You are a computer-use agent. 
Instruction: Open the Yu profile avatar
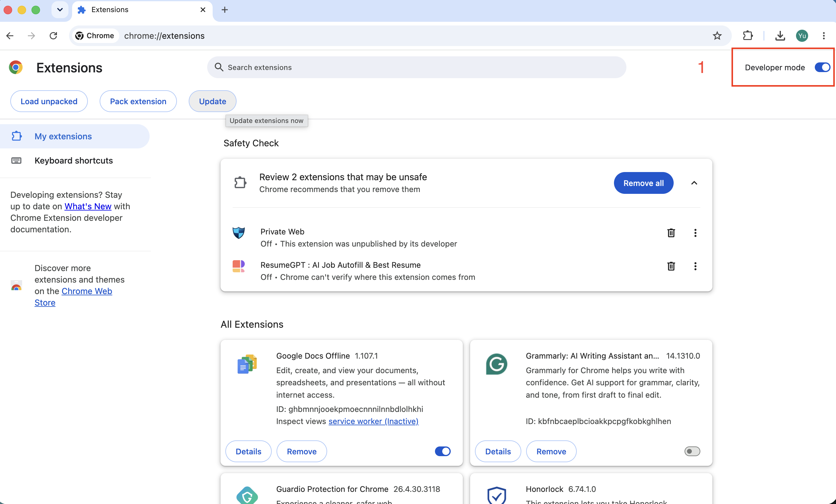[x=802, y=36]
